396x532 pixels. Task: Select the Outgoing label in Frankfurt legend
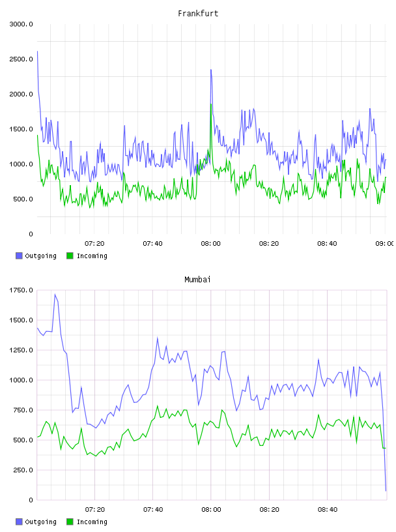point(40,256)
